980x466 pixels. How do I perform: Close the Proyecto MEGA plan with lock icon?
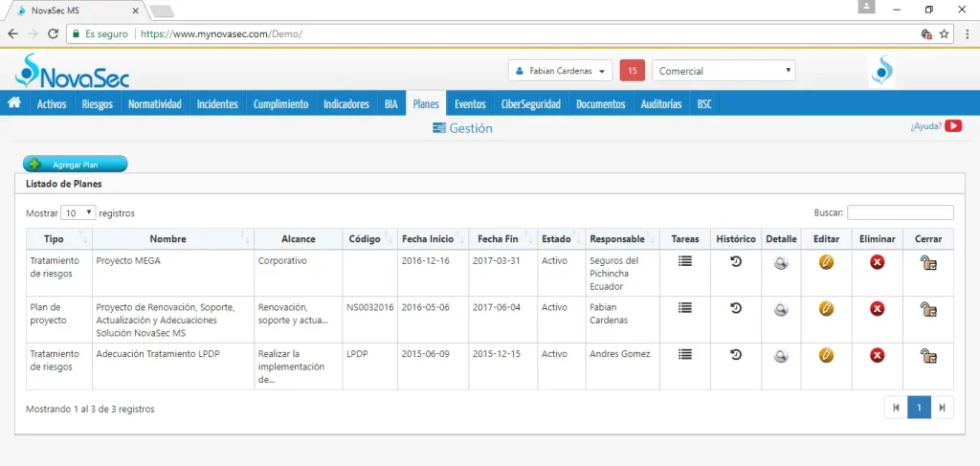928,262
